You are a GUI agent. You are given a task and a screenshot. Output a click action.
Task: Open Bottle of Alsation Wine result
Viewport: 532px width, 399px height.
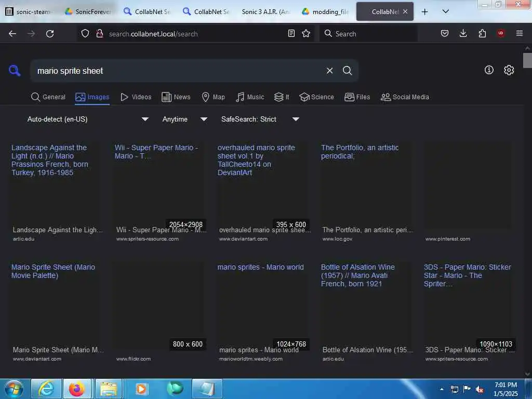[x=366, y=312]
